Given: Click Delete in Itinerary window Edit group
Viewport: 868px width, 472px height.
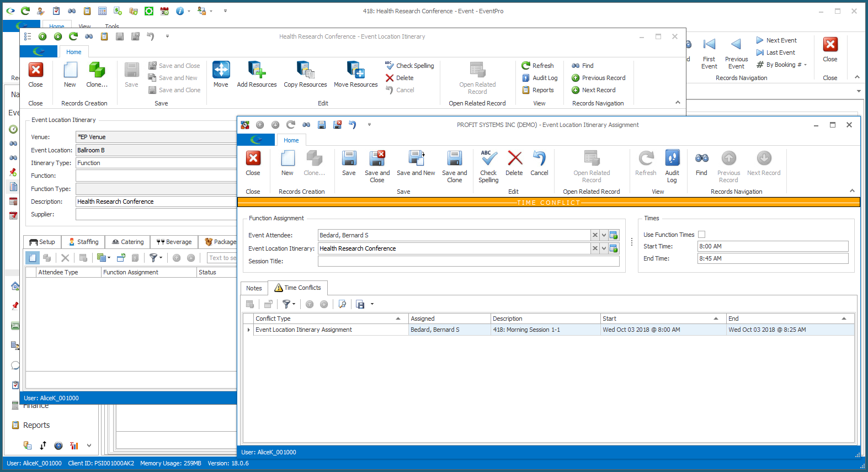Looking at the screenshot, I should [399, 78].
